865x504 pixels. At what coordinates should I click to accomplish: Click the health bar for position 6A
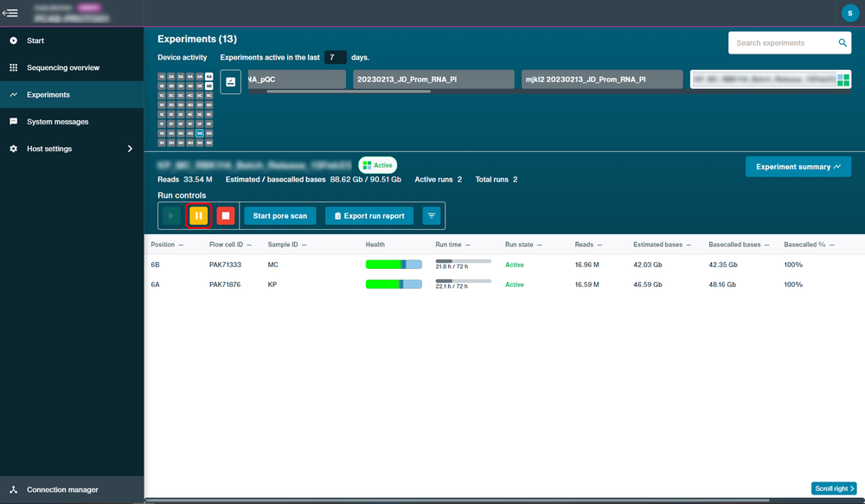[x=394, y=284]
